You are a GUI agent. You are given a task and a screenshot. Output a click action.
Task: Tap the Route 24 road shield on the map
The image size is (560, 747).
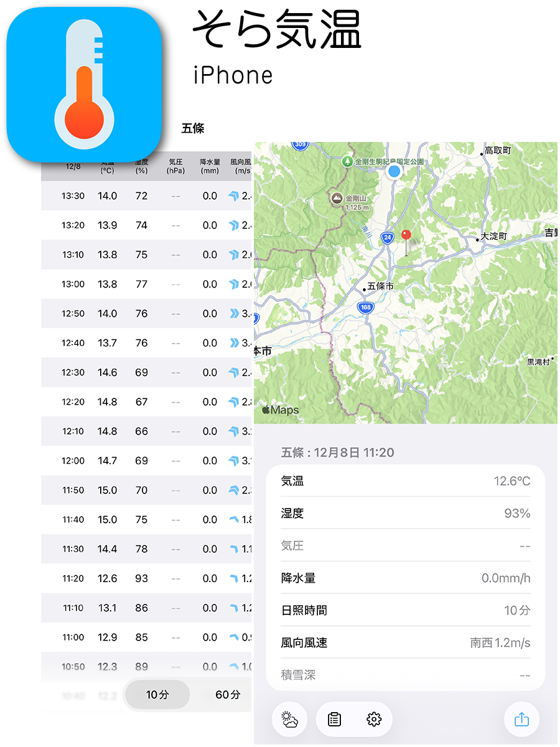(x=388, y=236)
